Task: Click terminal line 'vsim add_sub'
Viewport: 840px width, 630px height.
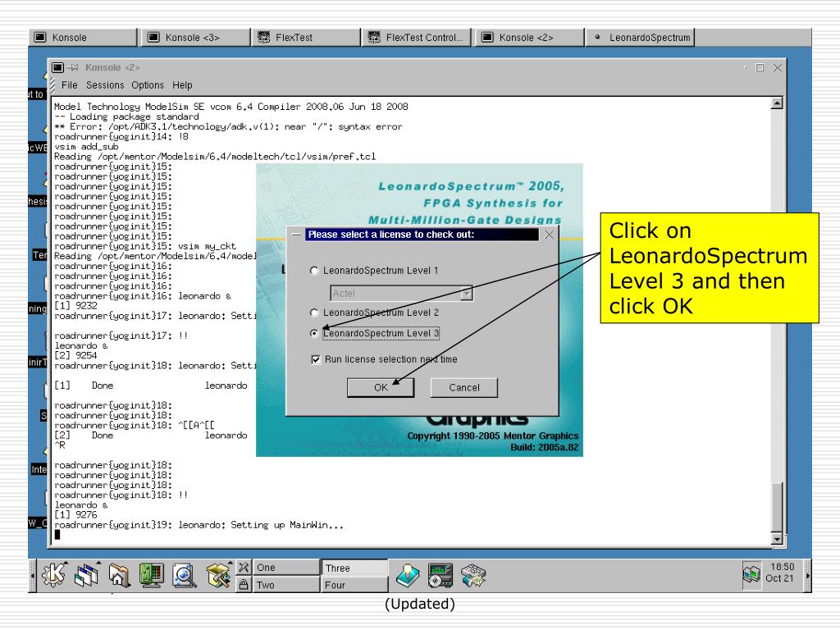Action: [x=86, y=146]
